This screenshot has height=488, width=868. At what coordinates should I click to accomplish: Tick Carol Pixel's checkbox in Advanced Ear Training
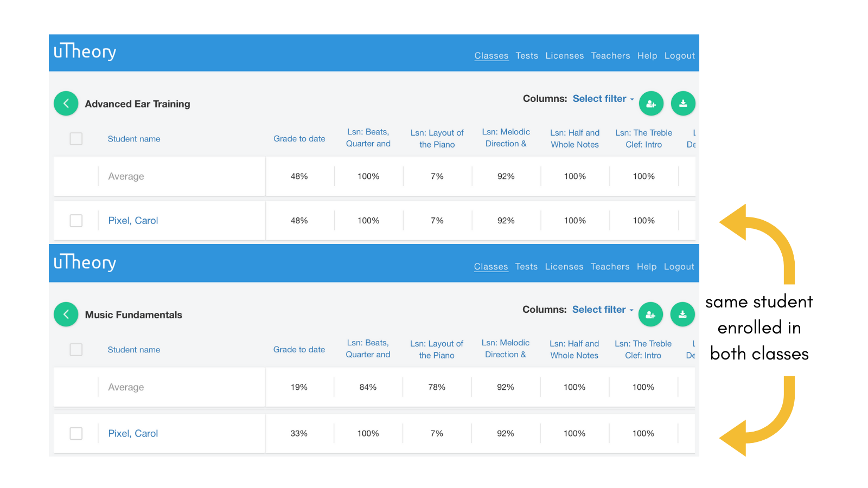point(76,221)
